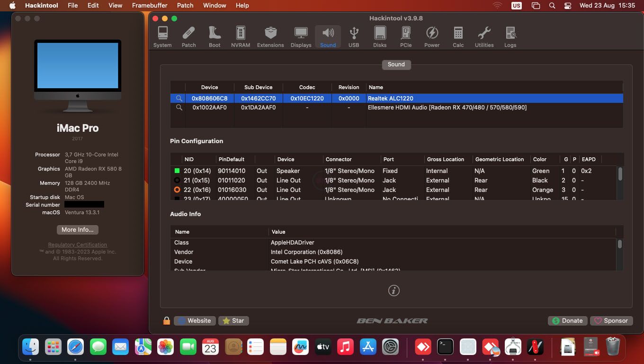Click the orange ring marker of NID 22
The image size is (644, 364).
(177, 190)
